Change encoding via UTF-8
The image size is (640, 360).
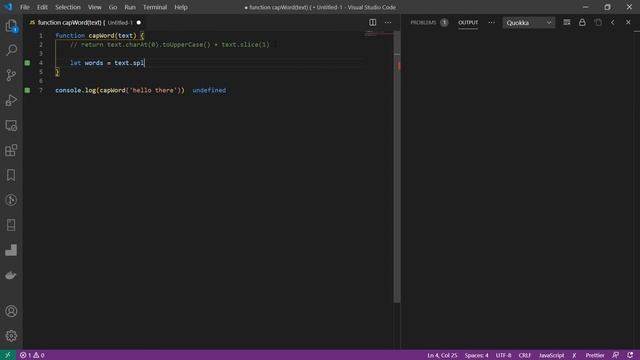pos(503,355)
